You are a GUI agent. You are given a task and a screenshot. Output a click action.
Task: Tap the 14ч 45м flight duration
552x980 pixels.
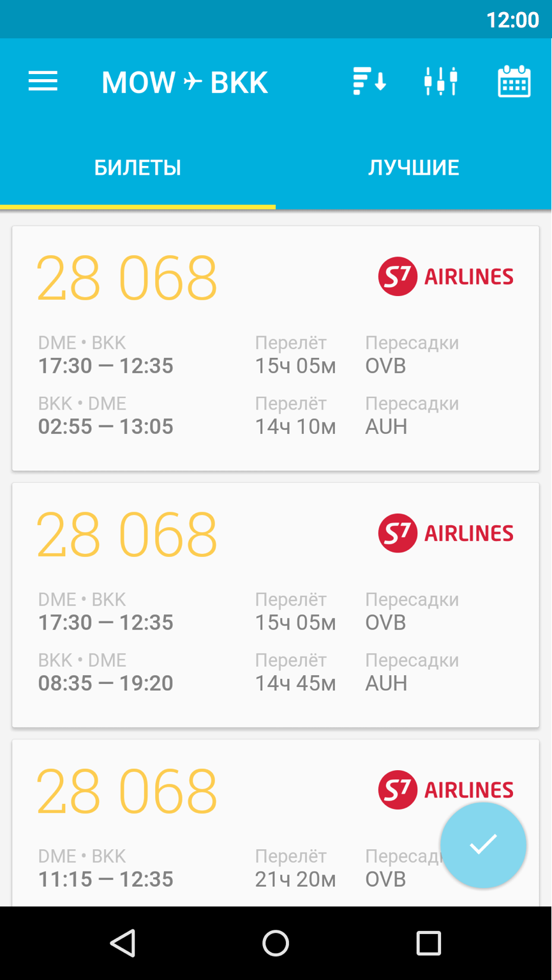click(x=295, y=683)
